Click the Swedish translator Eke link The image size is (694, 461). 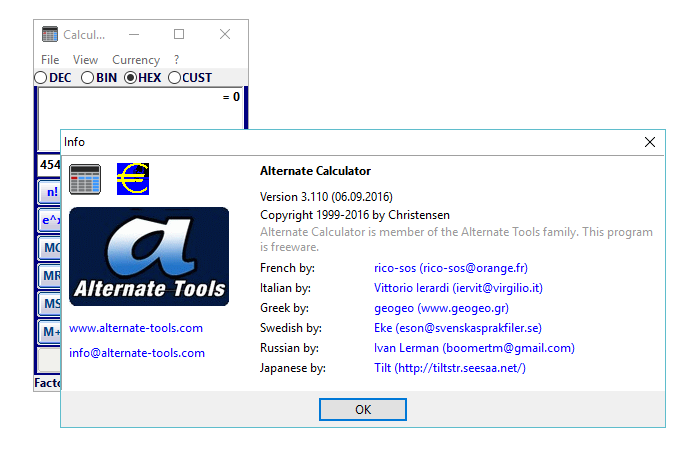(458, 328)
